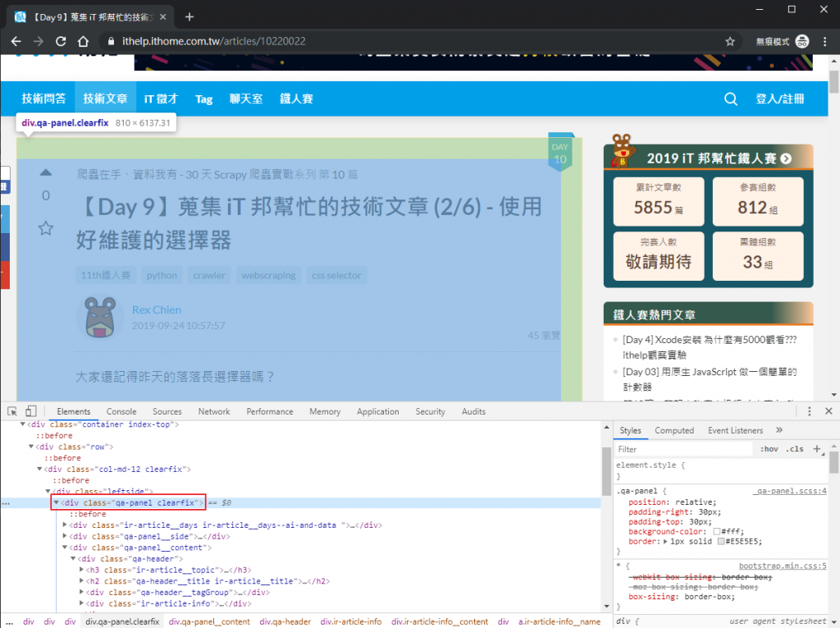The width and height of the screenshot is (840, 628).
Task: Collapse the qa-panel clearfix div node
Action: pos(56,502)
